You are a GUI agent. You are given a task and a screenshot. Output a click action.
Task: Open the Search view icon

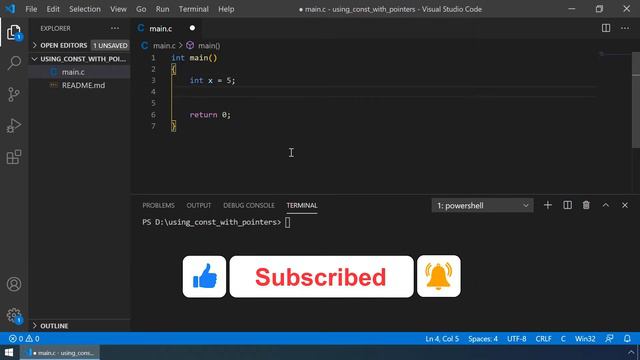click(14, 63)
